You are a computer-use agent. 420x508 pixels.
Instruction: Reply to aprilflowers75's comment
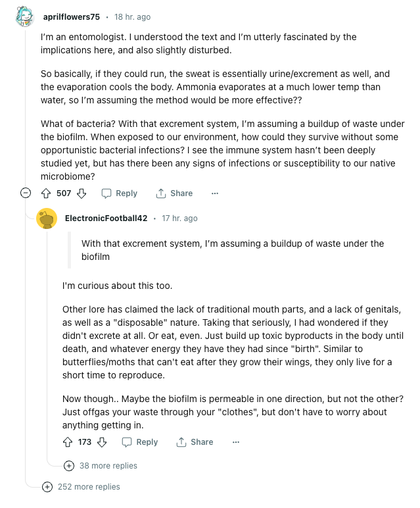tap(120, 193)
